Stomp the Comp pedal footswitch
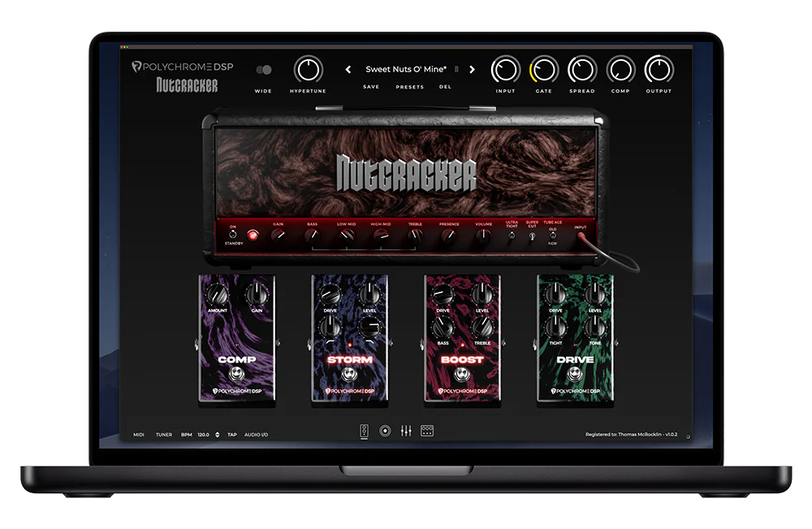Image resolution: width=812 pixels, height=529 pixels. [236, 374]
